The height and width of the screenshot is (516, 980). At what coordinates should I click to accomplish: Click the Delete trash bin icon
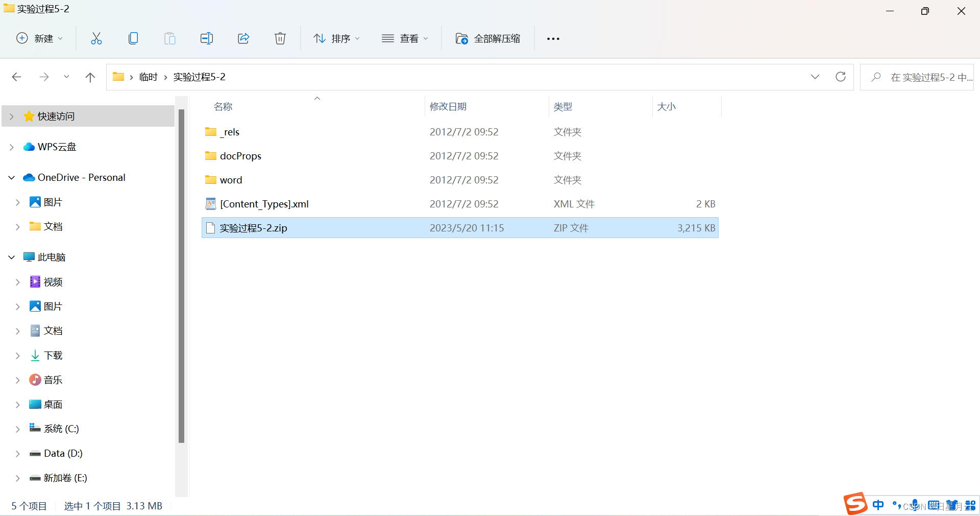coord(280,38)
